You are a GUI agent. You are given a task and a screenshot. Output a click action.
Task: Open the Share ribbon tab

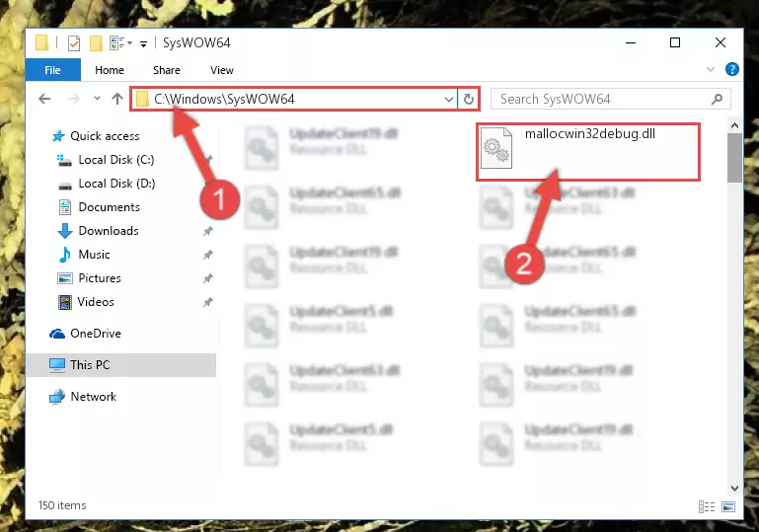[x=167, y=70]
